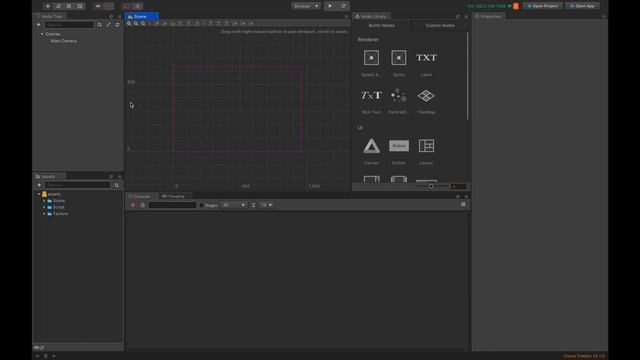Focus the Assets search field
The width and height of the screenshot is (640, 360).
tap(78, 185)
